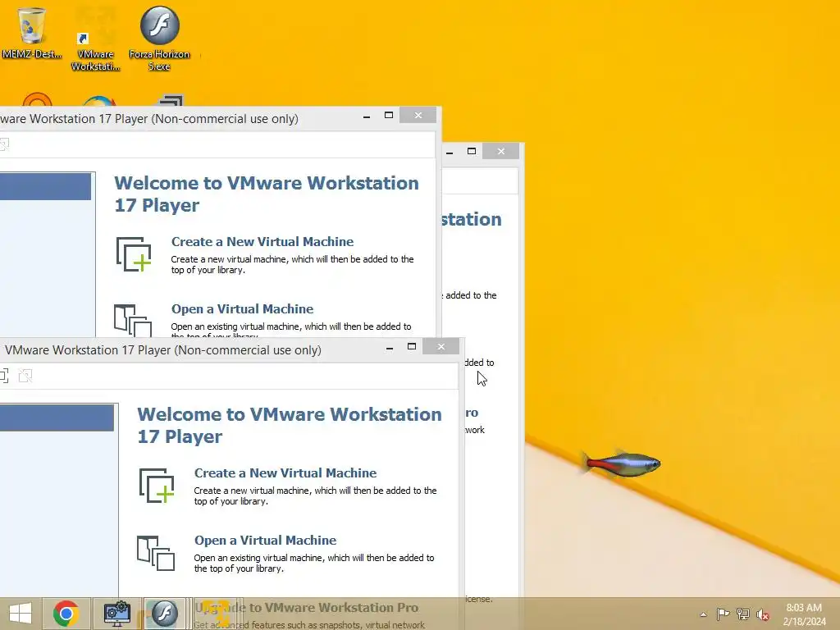Launch Google Chrome from the taskbar
840x630 pixels.
(x=66, y=614)
